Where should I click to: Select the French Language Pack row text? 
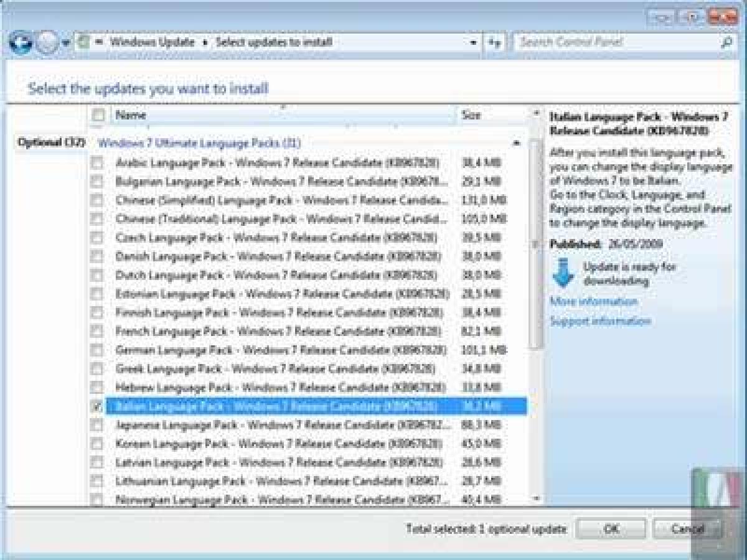[x=278, y=331]
